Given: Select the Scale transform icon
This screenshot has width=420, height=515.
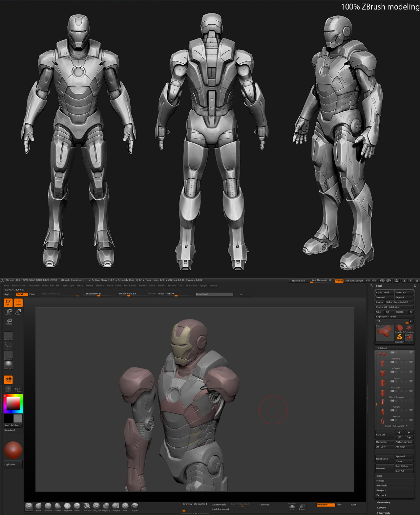Looking at the screenshot, I should coord(18,312).
